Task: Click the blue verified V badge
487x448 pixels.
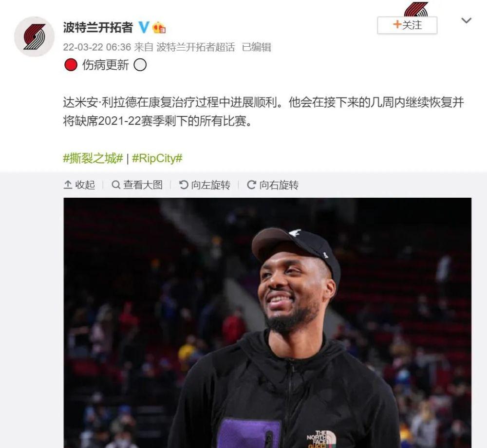Action: 144,27
